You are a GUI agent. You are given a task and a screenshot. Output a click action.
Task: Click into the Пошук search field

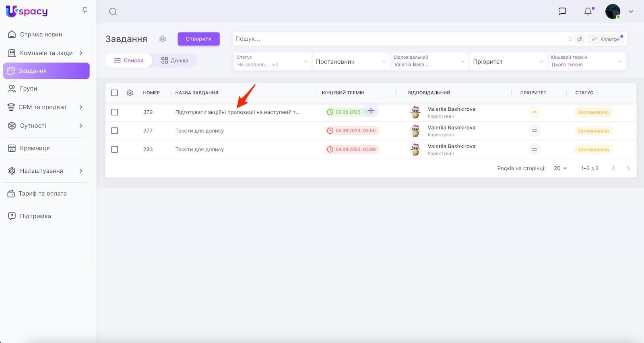(398, 39)
